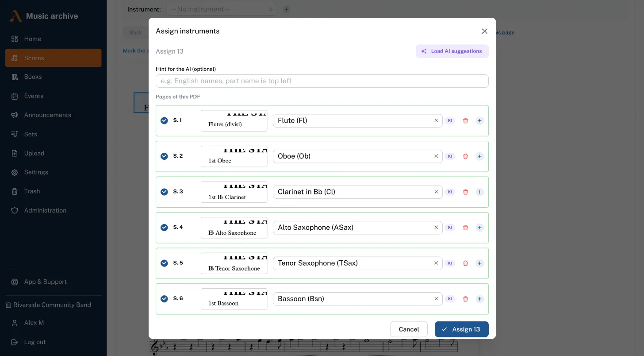Deselect the S. 3 page checkbox
Viewport: 644px width, 356px height.
tap(164, 192)
